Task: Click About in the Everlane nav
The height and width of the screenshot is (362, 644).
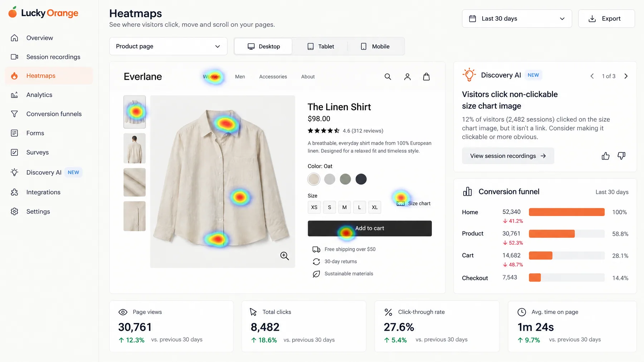Action: point(308,77)
